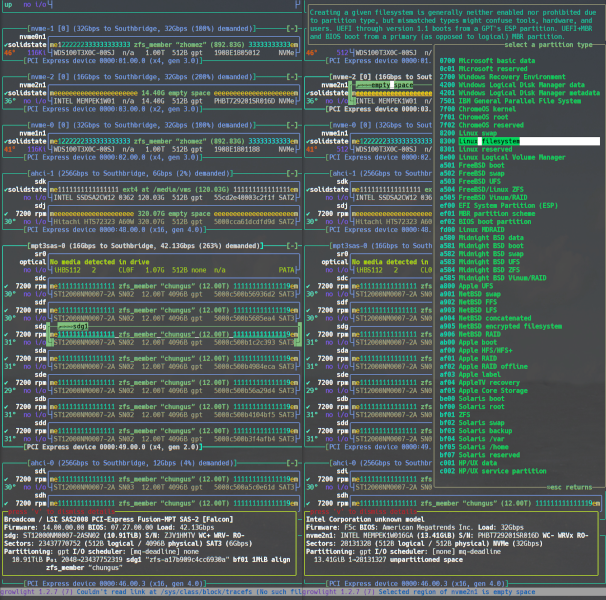Choose ef01 MBR partition scheme
606x600 pixels.
click(x=487, y=214)
